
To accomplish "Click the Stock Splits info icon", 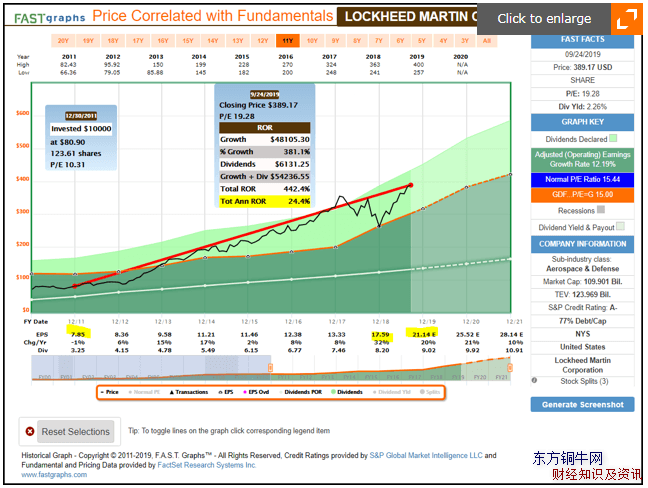I will coord(534,380).
